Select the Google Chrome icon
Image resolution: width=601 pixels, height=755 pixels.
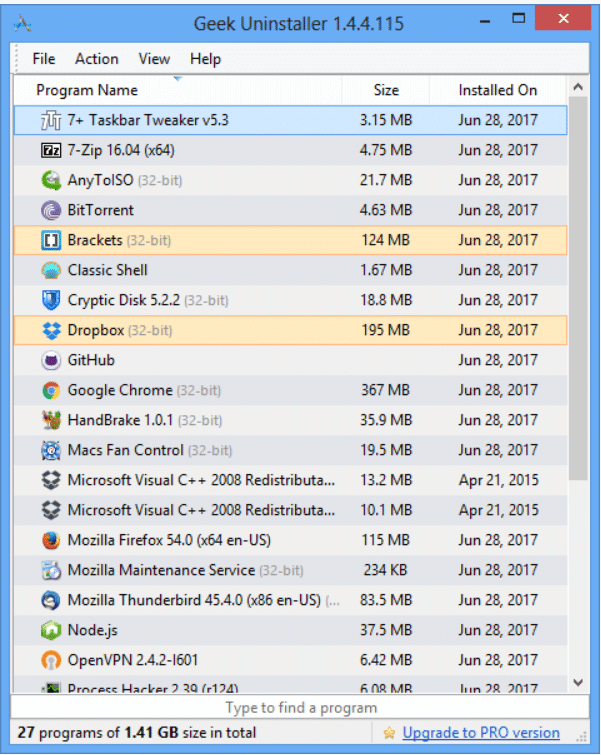coord(51,391)
